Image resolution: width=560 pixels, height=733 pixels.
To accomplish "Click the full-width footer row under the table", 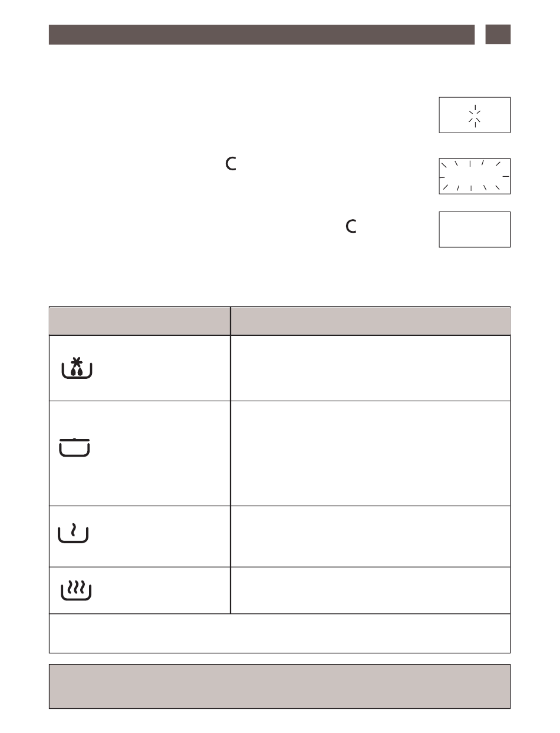I will click(x=279, y=633).
